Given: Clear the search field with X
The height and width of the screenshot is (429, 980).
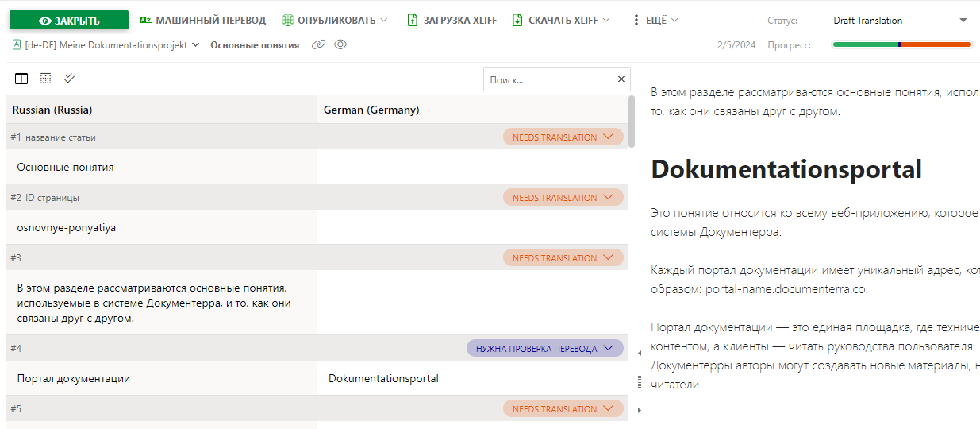Looking at the screenshot, I should [x=621, y=79].
